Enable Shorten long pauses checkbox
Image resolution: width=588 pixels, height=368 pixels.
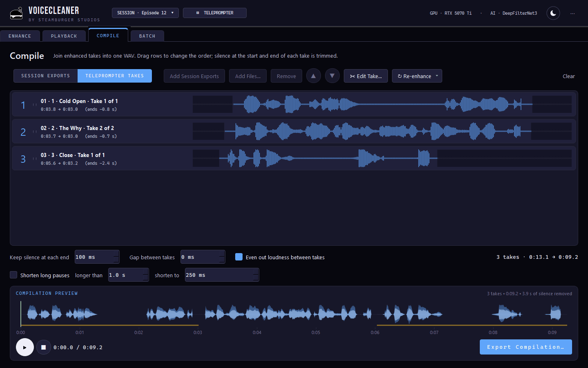[13, 275]
